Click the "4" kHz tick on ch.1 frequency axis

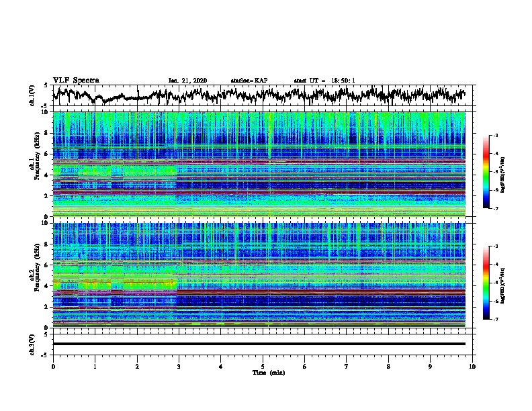pyautogui.click(x=46, y=175)
